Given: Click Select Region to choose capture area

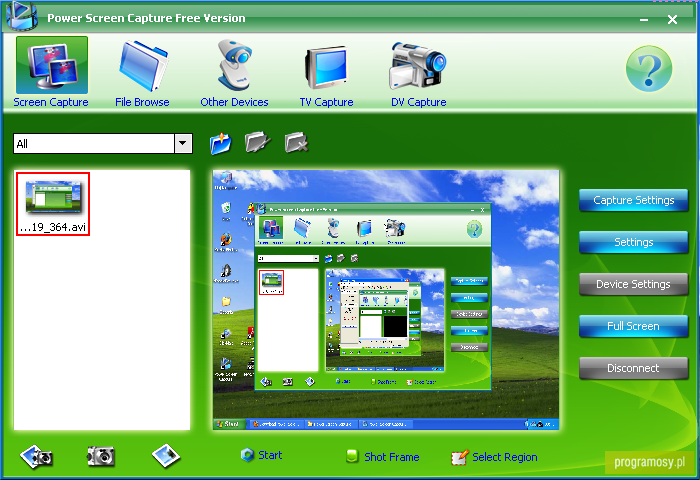Looking at the screenshot, I should coord(494,457).
